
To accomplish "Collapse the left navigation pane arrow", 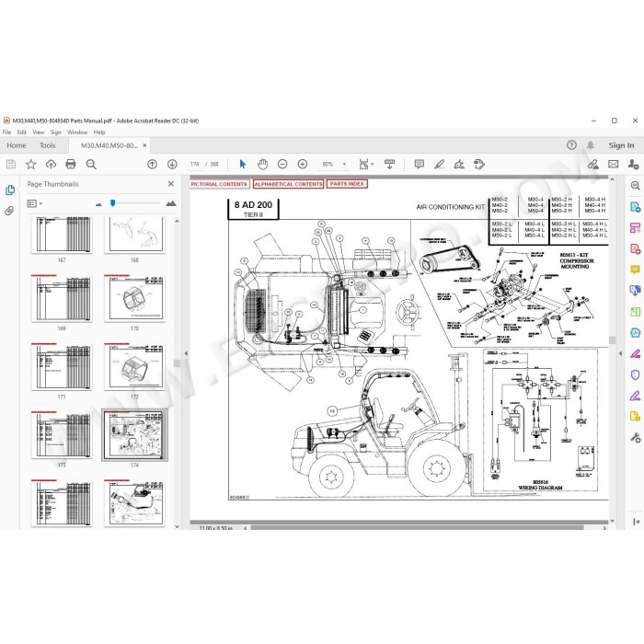I will pyautogui.click(x=186, y=353).
